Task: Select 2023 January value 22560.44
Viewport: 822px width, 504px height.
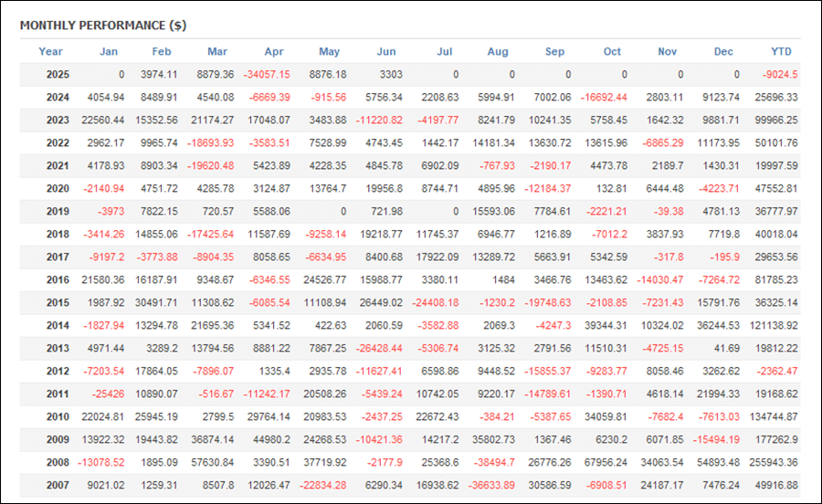Action: coord(102,120)
